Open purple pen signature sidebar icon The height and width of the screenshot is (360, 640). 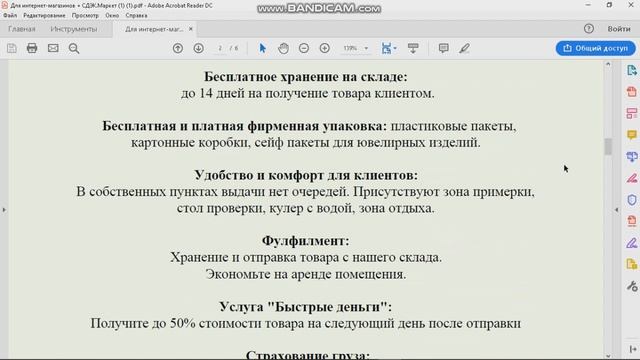click(632, 243)
